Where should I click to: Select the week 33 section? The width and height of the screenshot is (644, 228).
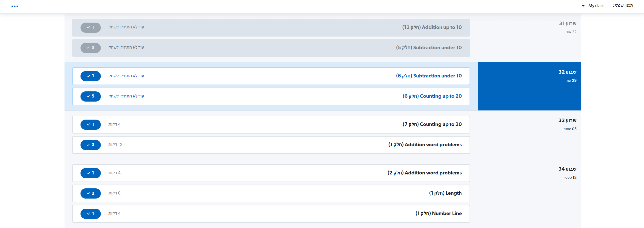click(x=529, y=135)
